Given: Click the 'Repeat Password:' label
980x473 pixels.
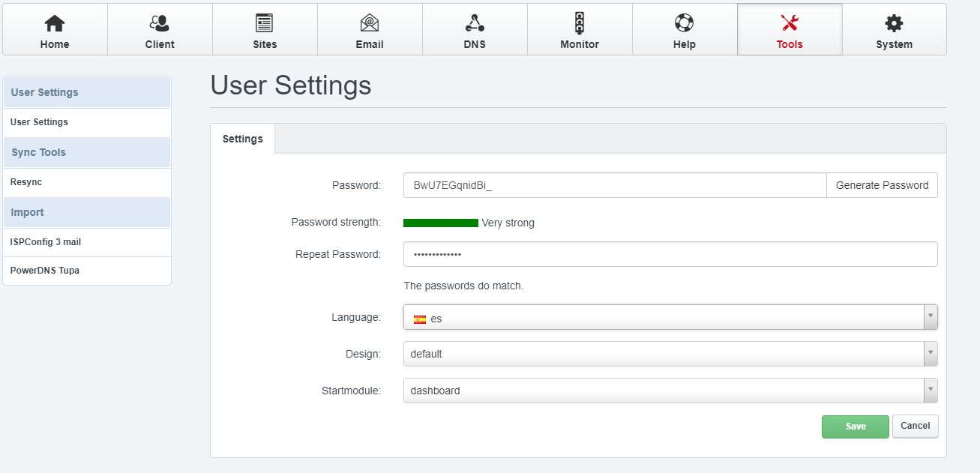Looking at the screenshot, I should 338,254.
